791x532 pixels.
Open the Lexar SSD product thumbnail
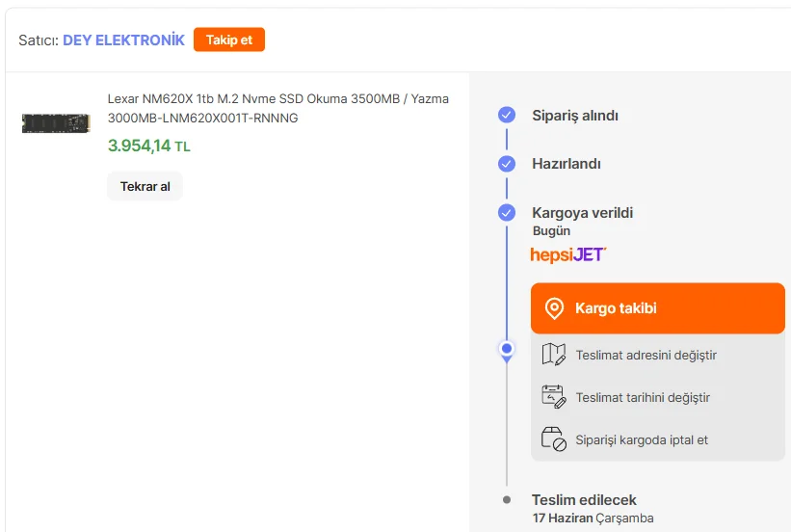pyautogui.click(x=56, y=123)
